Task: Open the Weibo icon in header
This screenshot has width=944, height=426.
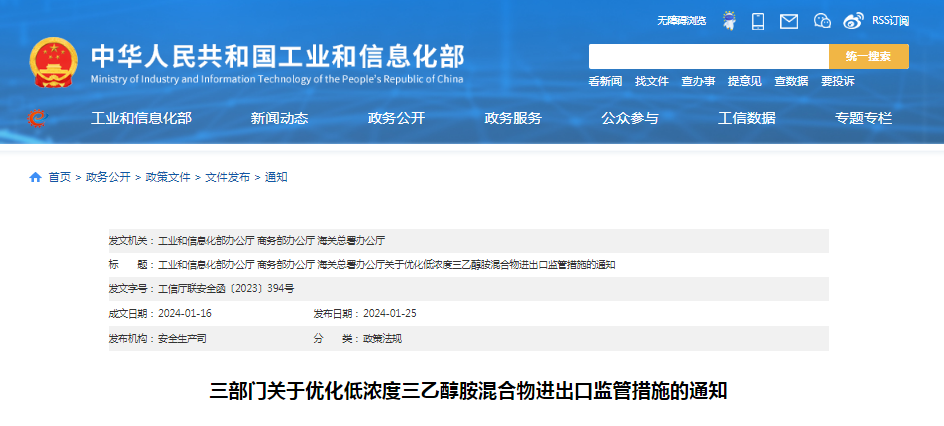Action: point(852,21)
